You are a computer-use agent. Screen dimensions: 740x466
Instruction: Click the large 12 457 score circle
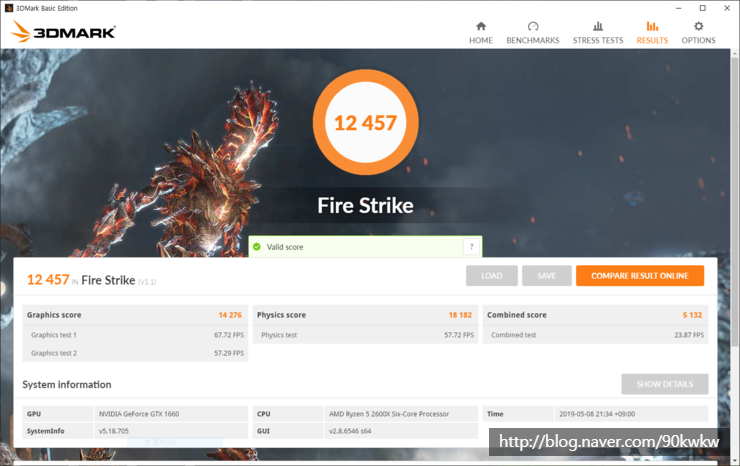365,122
